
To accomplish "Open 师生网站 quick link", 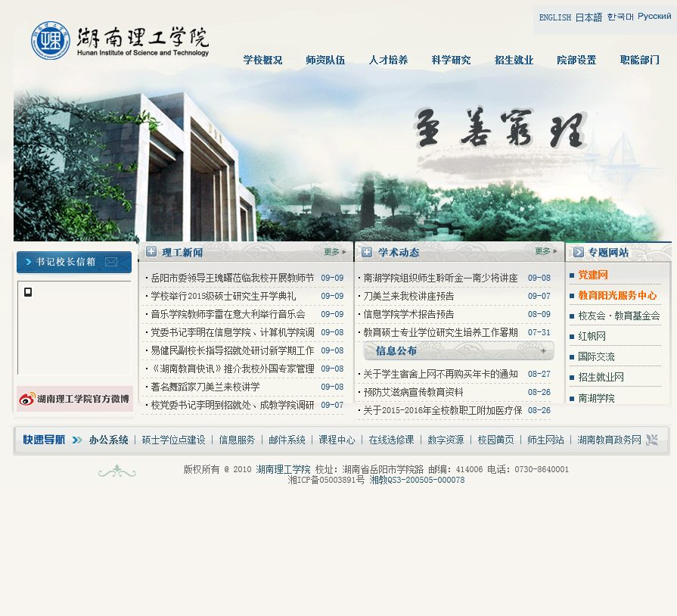I will tap(545, 440).
